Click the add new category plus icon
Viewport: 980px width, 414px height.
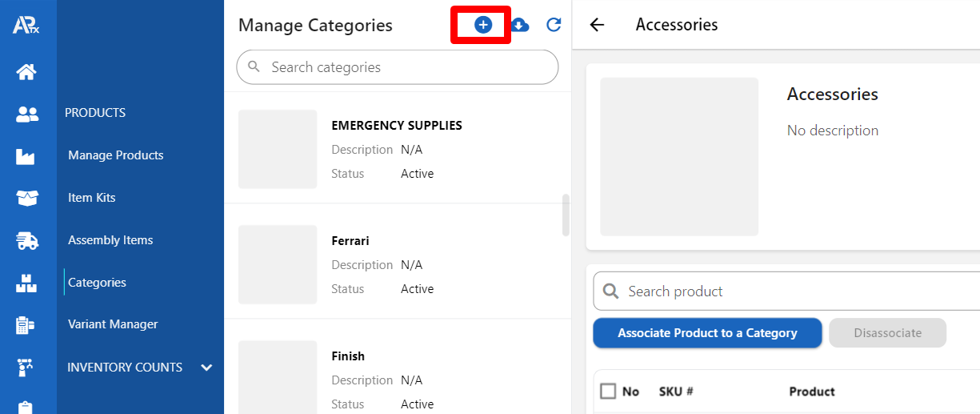click(x=482, y=26)
